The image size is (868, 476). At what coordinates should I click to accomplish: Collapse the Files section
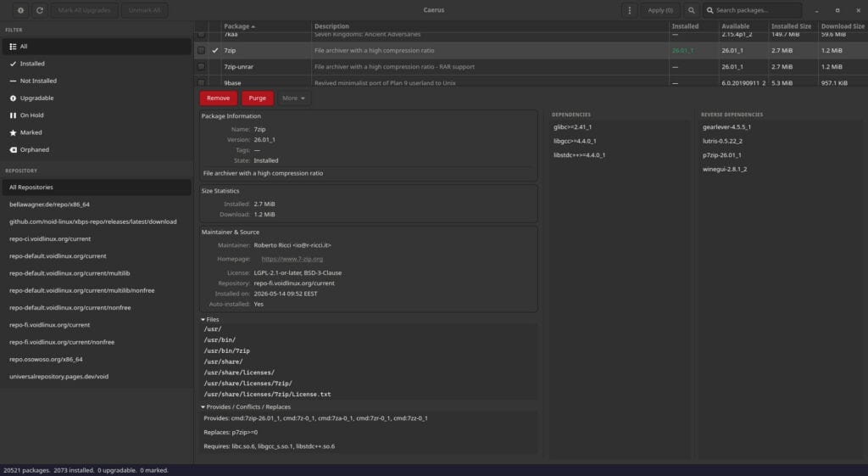[210, 319]
